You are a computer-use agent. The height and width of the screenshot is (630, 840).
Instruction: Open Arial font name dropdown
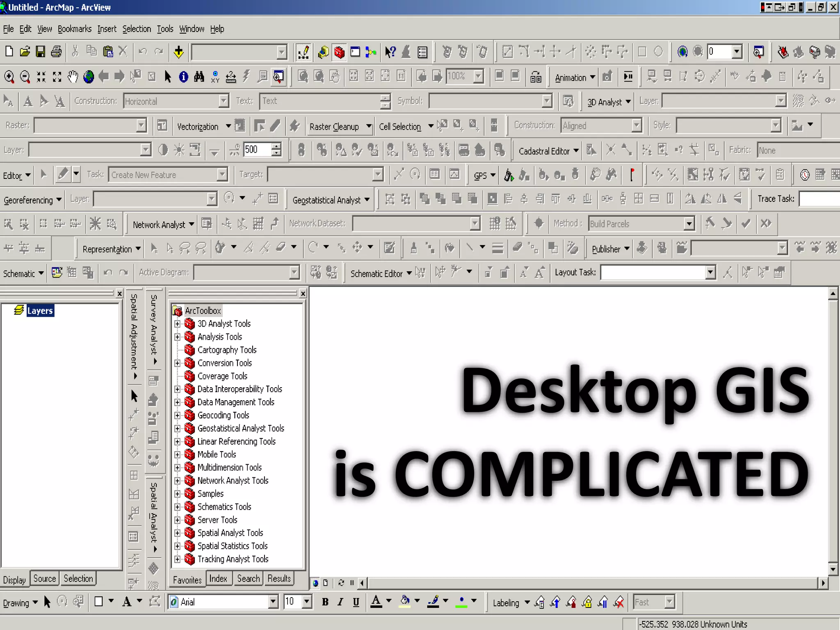[x=273, y=602]
